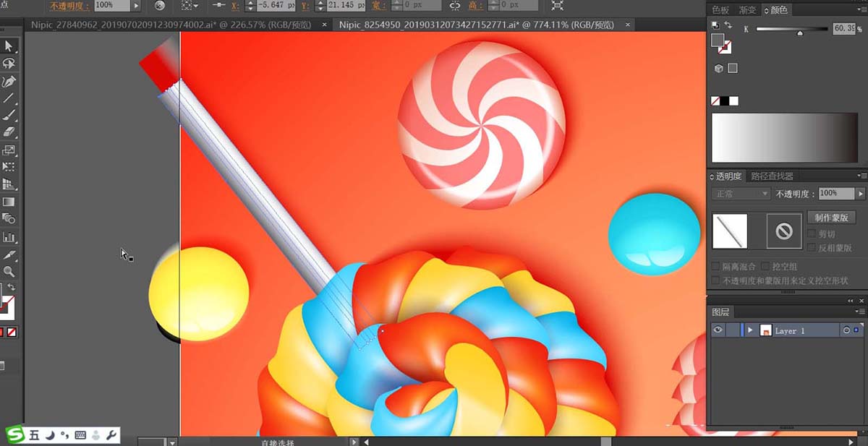
Task: Select the Slice tool
Action: (x=9, y=254)
